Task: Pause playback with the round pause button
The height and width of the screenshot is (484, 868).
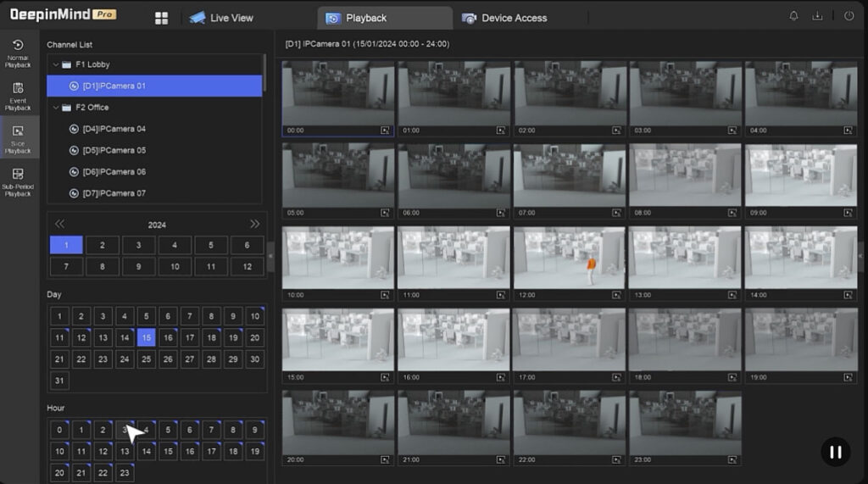Action: click(835, 452)
